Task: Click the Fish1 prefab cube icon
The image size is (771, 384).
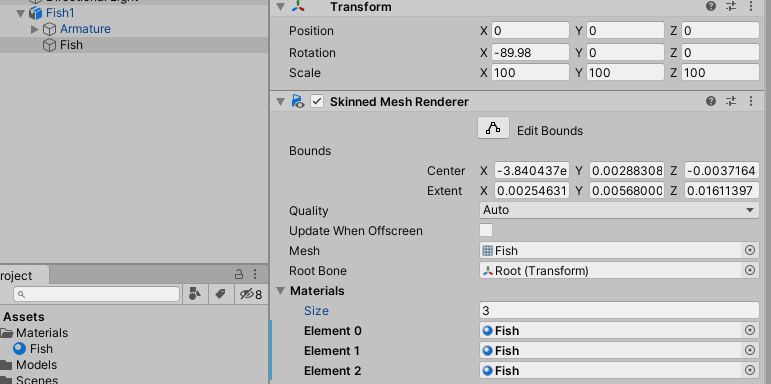Action: coord(35,13)
